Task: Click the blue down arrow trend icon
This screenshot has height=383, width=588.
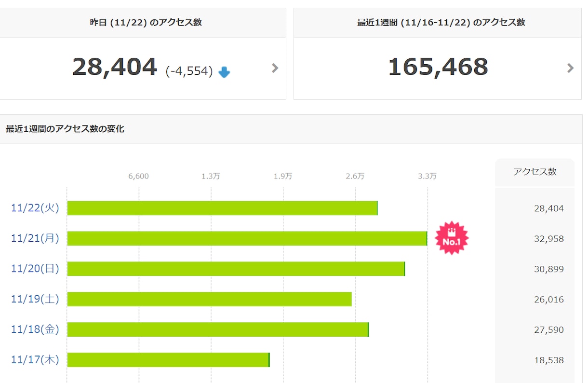Action: (224, 72)
